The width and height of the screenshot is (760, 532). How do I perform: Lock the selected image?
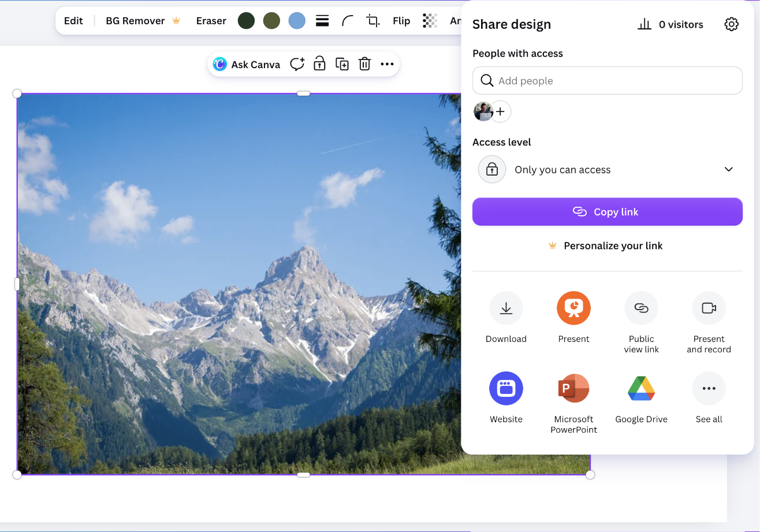[319, 64]
